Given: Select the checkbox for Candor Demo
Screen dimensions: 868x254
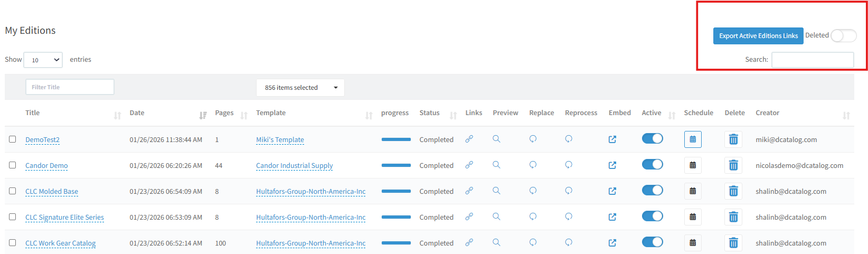Looking at the screenshot, I should 13,165.
